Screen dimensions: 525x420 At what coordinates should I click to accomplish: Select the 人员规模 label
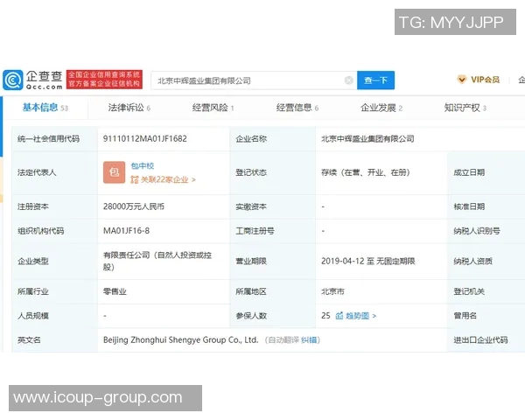[x=33, y=316]
